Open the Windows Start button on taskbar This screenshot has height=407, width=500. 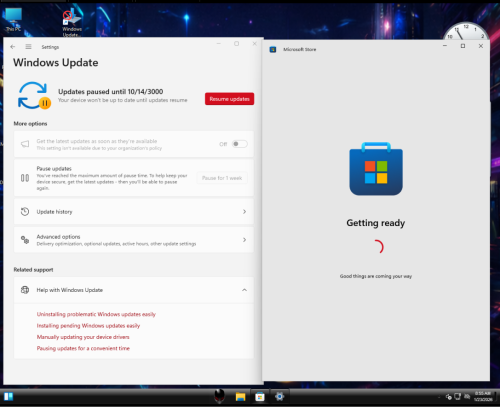coord(9,396)
